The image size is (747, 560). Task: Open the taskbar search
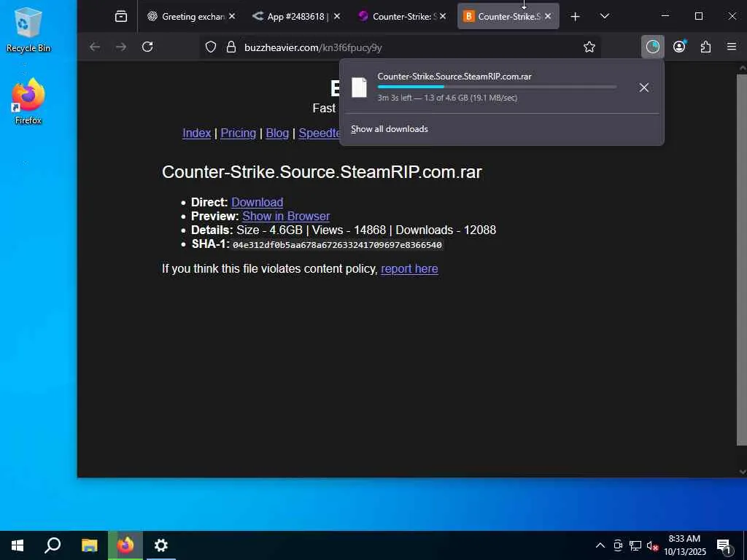(x=53, y=545)
